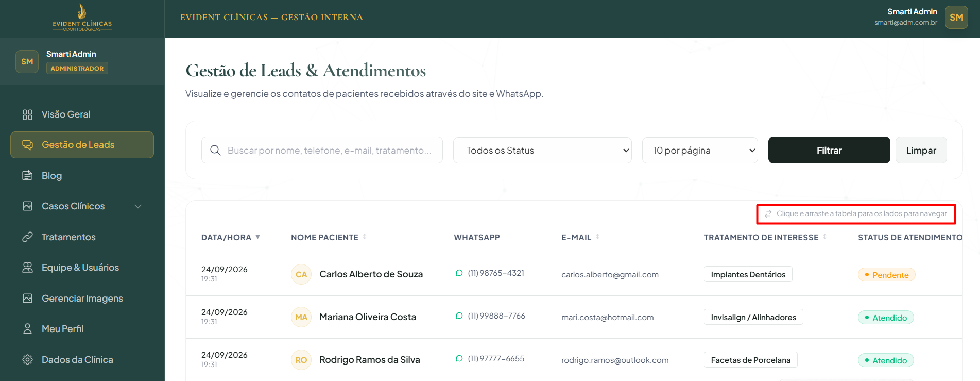Open Equipe & Usuários menu item

point(82,268)
